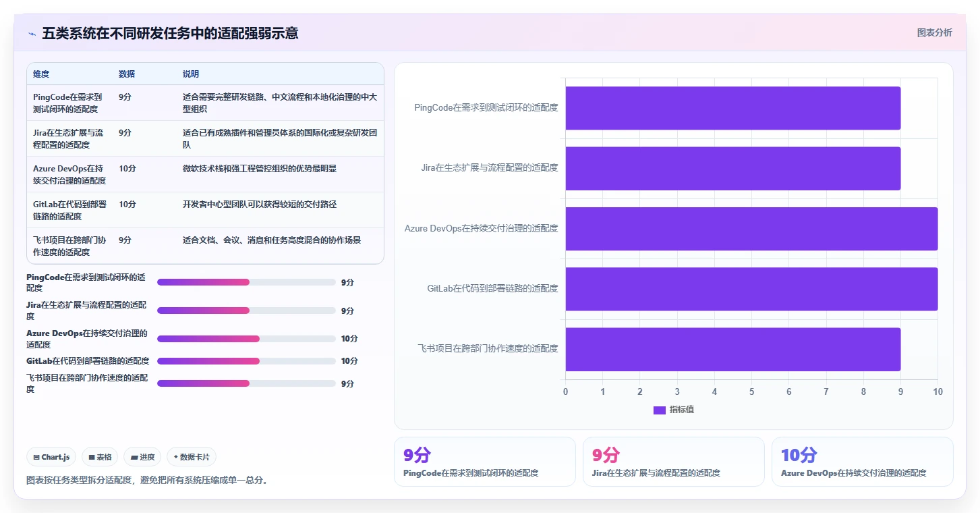Image resolution: width=980 pixels, height=513 pixels.
Task: Click the description starting 适合已有成熟插件
Action: [280, 138]
